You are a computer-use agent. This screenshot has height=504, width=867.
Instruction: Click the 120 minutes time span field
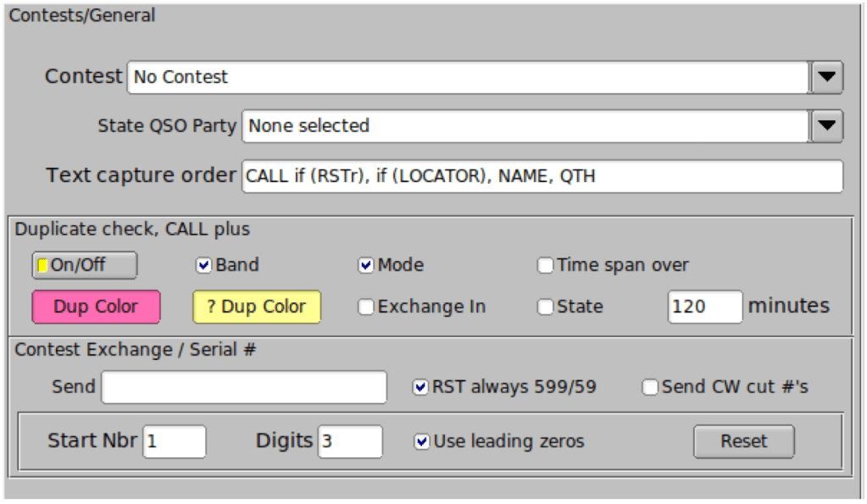pos(704,307)
